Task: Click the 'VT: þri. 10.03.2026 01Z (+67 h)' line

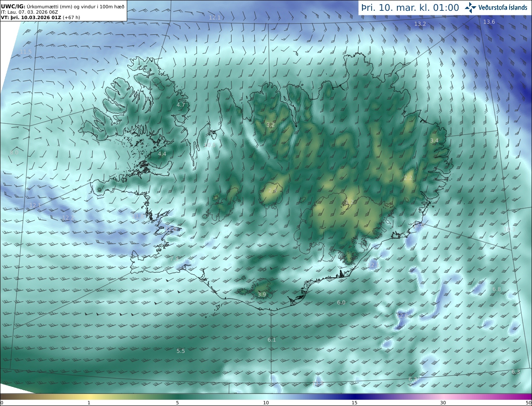Action: [x=40, y=18]
